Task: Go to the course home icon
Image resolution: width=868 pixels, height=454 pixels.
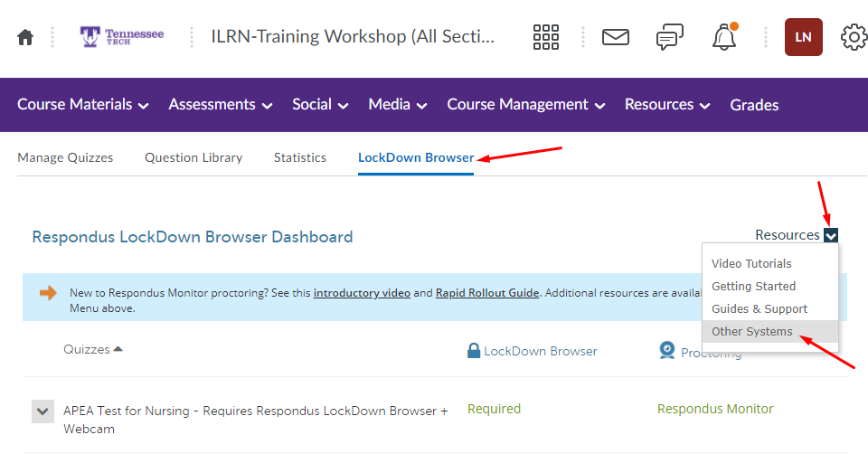Action: [x=25, y=37]
